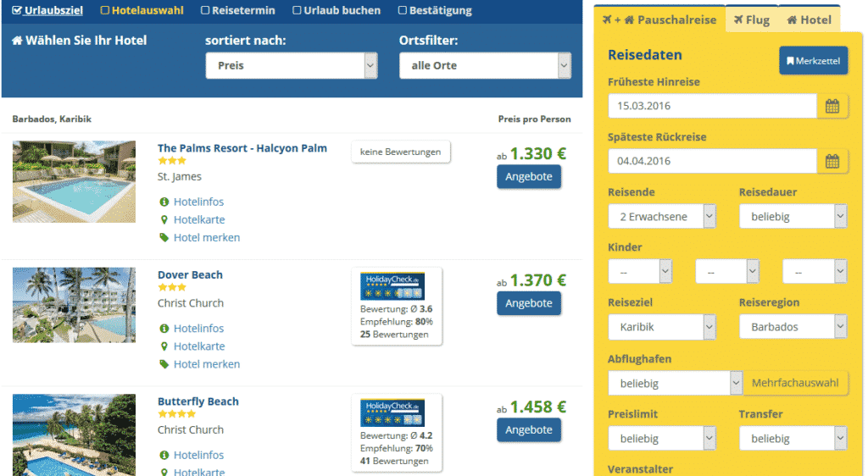This screenshot has width=868, height=476.
Task: Switch to the Hotel tab
Action: pos(810,19)
